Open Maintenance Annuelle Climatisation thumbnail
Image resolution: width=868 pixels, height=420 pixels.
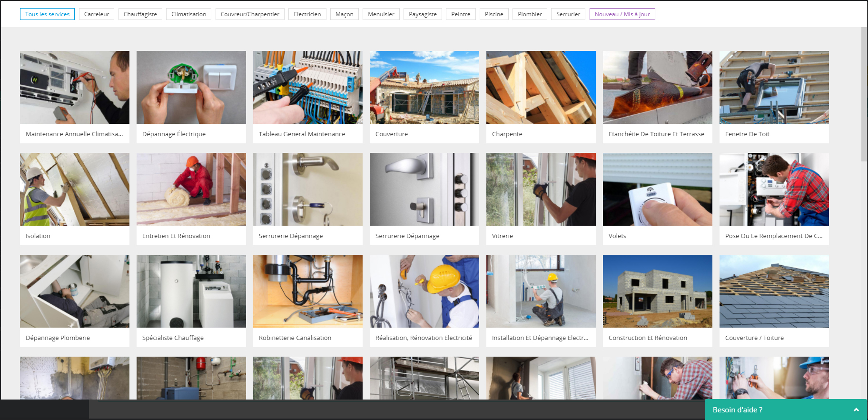pos(75,88)
